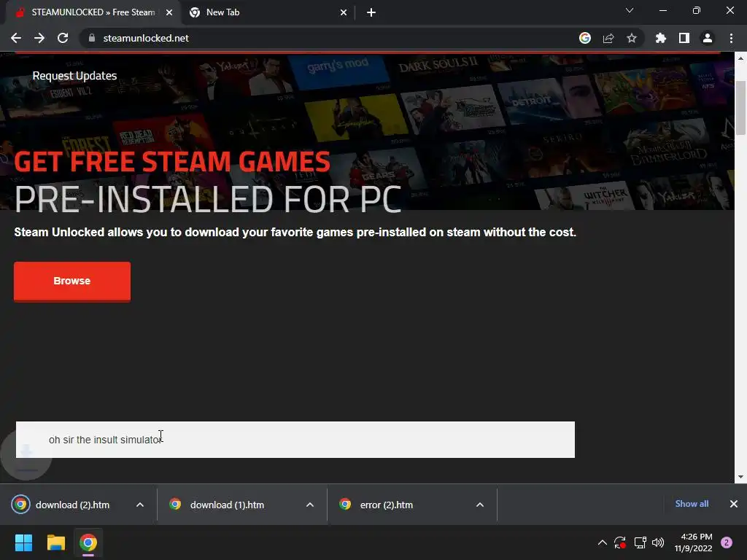Close the STEAMUNLOCKED tab
This screenshot has width=747, height=560.
[x=169, y=12]
